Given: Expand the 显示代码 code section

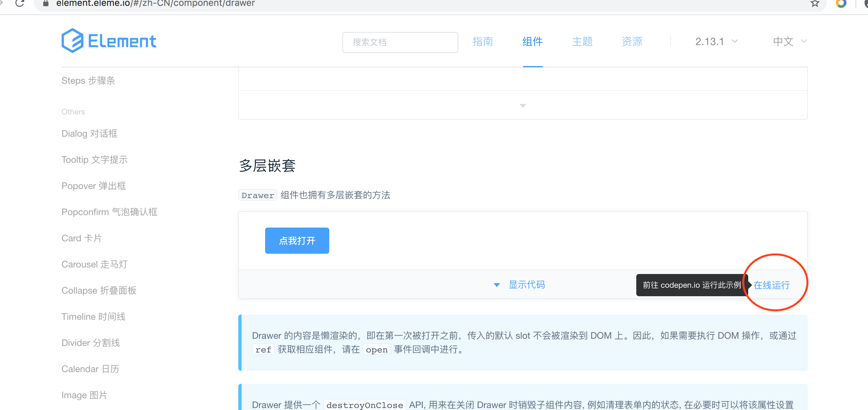Looking at the screenshot, I should tap(527, 284).
